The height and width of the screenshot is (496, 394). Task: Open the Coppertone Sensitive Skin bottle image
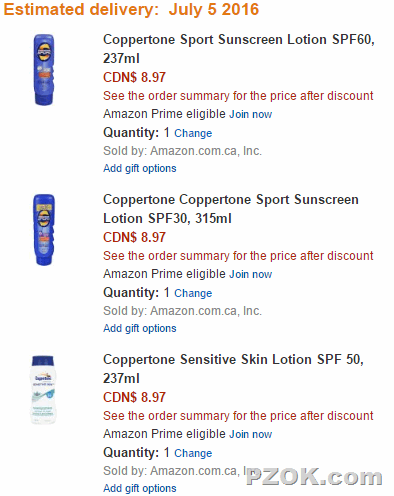[x=43, y=390]
